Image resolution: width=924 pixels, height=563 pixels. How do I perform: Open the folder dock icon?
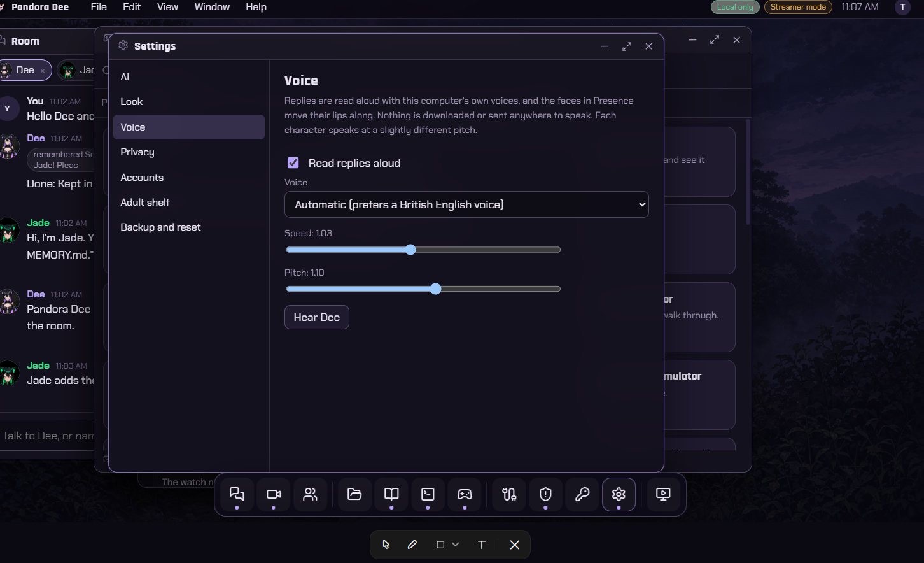point(354,494)
